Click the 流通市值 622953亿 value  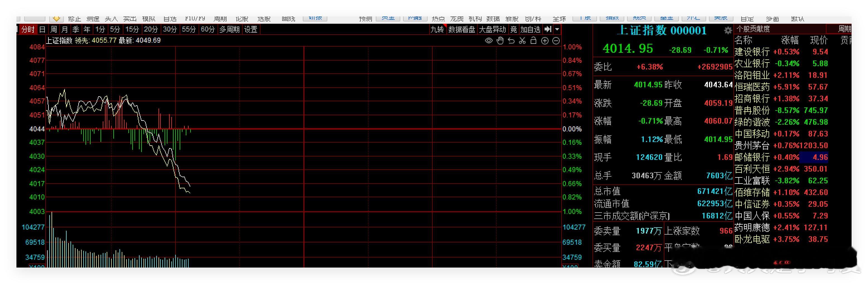715,203
